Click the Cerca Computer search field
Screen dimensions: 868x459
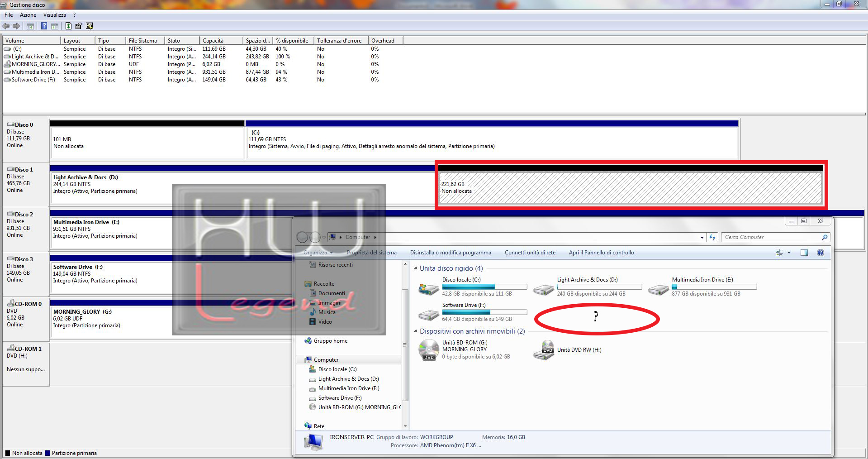[x=771, y=237]
